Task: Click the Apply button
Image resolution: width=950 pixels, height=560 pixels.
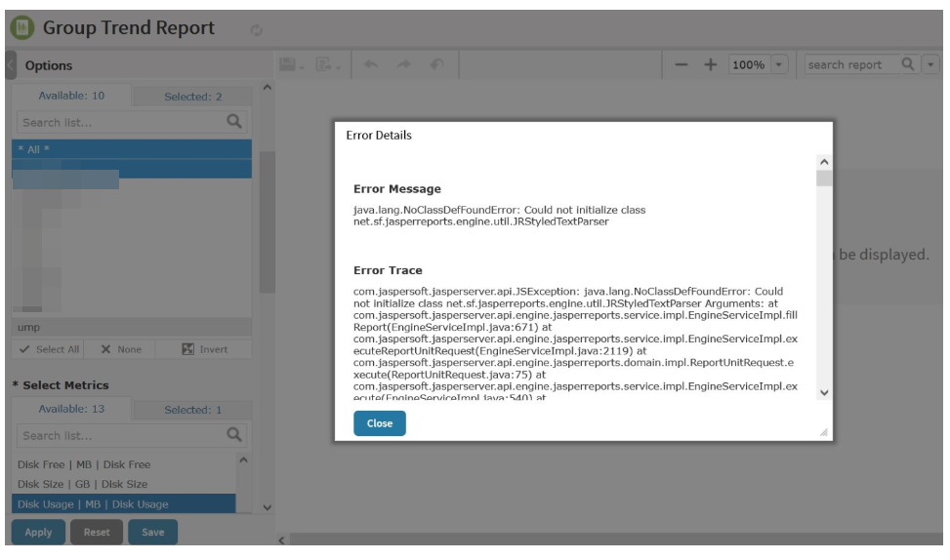Action: [x=38, y=532]
